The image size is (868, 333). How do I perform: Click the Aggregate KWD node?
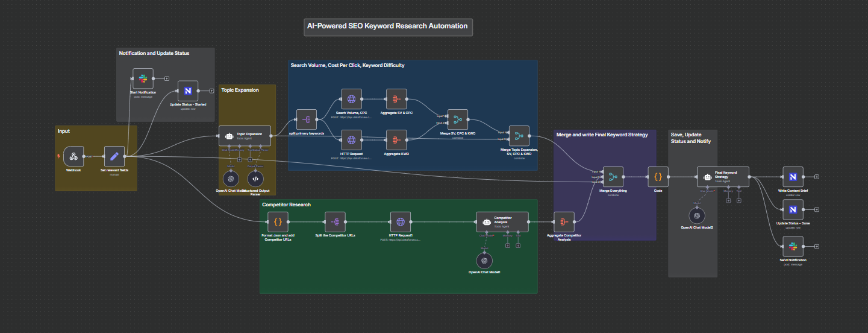tap(396, 140)
